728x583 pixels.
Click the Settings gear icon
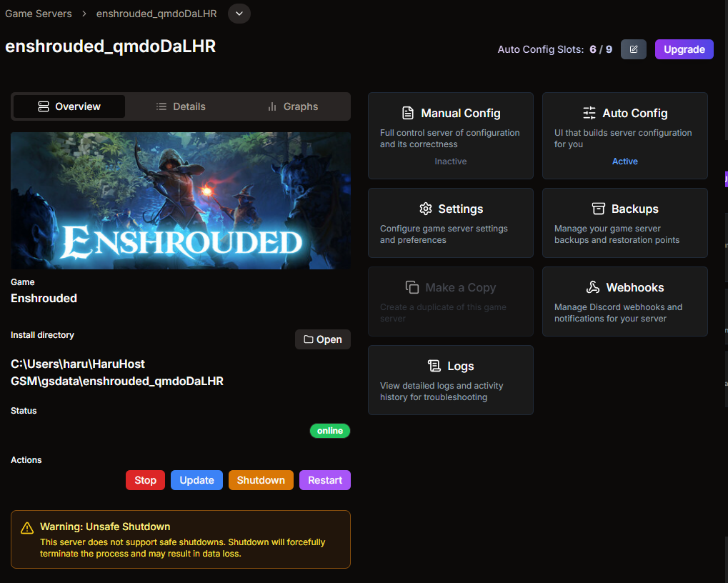point(425,209)
